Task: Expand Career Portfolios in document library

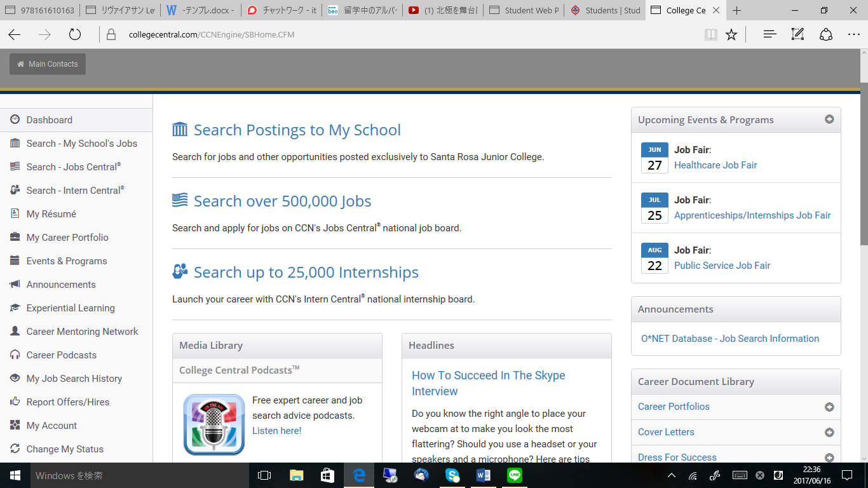Action: pos(829,407)
